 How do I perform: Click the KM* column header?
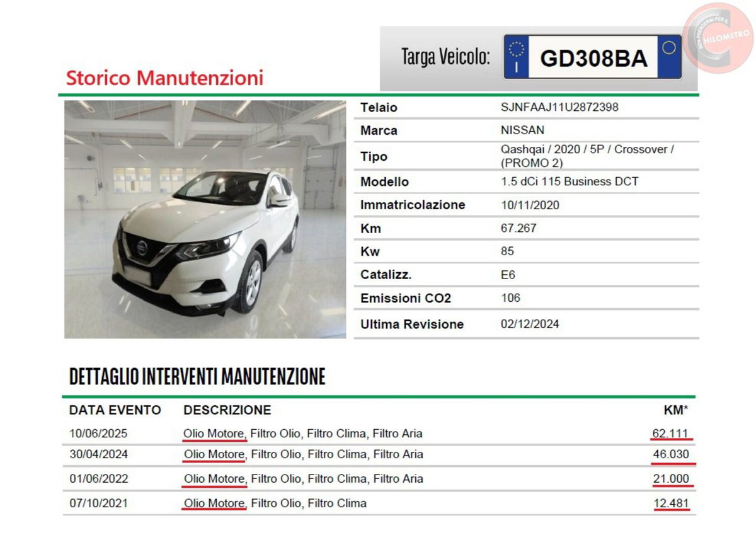pos(676,410)
